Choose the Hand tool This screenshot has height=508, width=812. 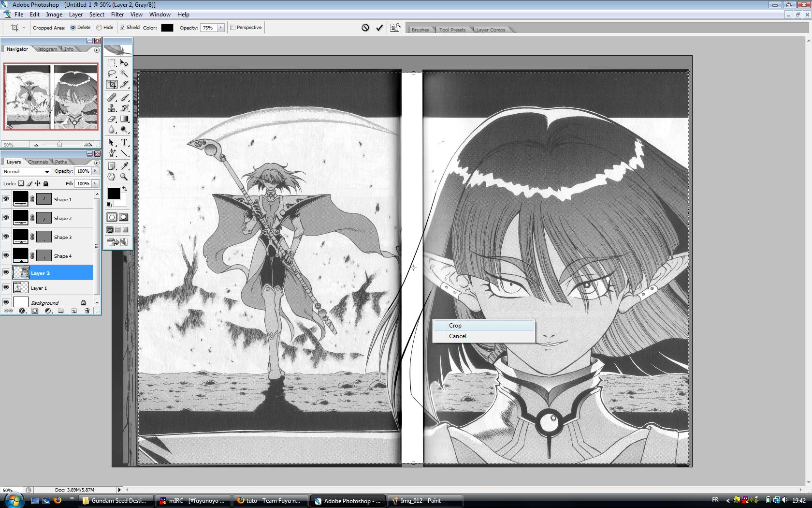[112, 177]
